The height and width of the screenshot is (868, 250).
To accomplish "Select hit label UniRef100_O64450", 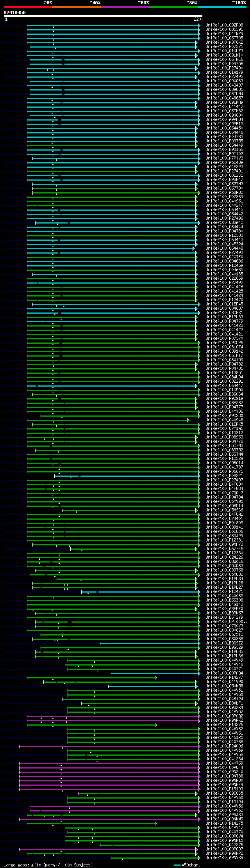I will 224,128.
